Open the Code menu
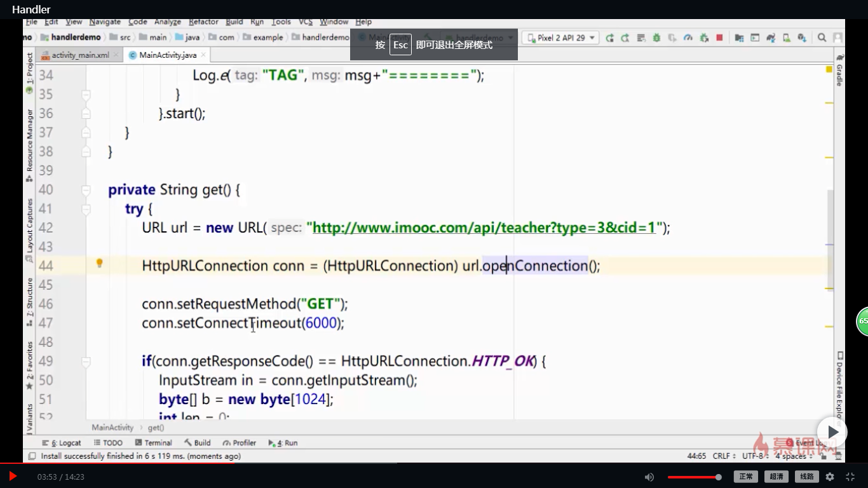868x488 pixels. coord(138,22)
